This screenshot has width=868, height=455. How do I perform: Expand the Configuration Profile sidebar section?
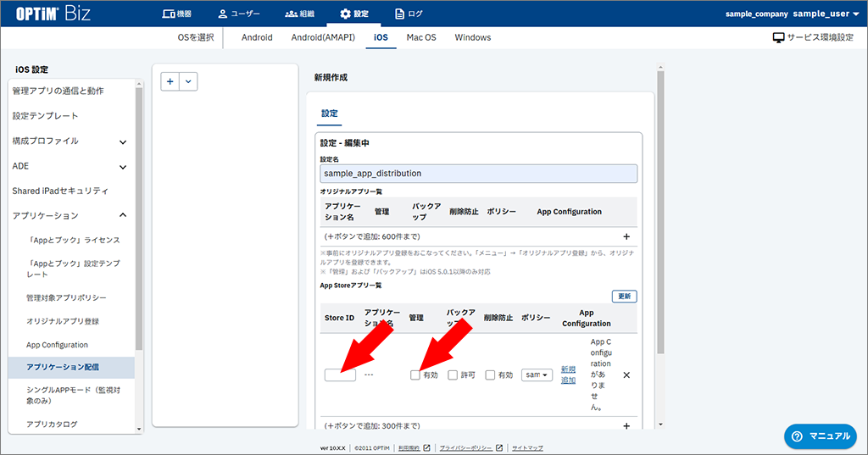(x=123, y=141)
